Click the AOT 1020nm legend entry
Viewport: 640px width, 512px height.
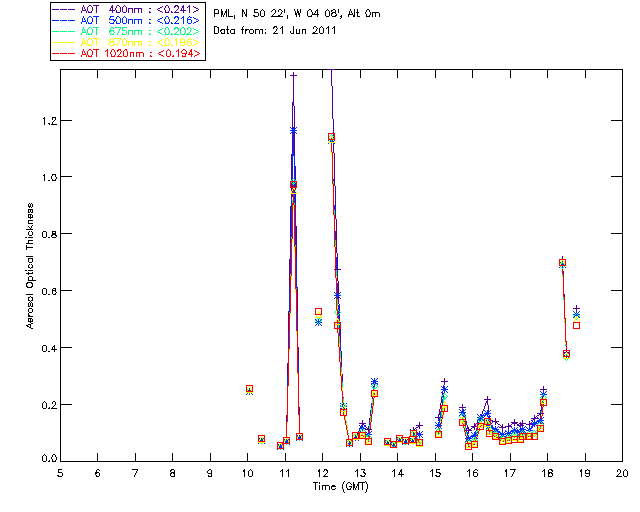[x=127, y=53]
